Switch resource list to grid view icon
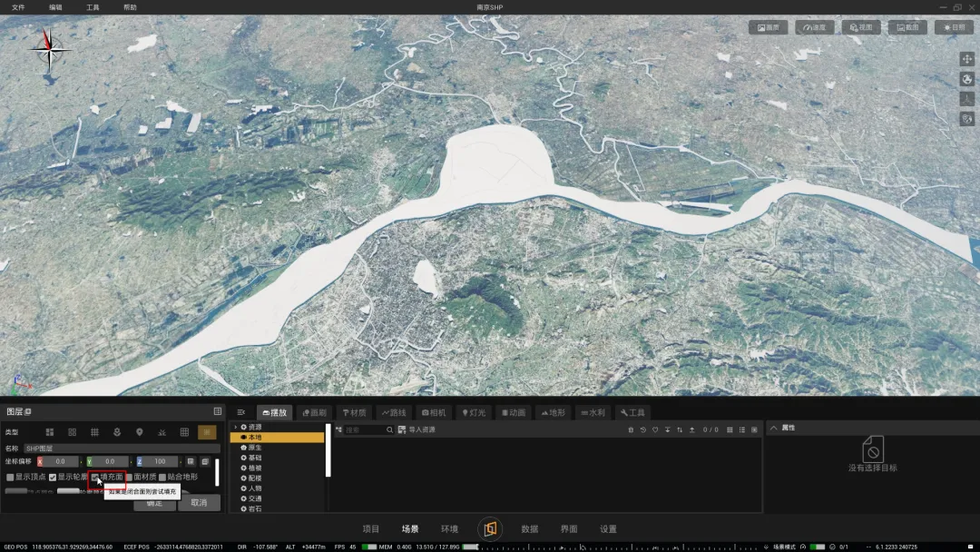This screenshot has width=980, height=552. (x=730, y=429)
